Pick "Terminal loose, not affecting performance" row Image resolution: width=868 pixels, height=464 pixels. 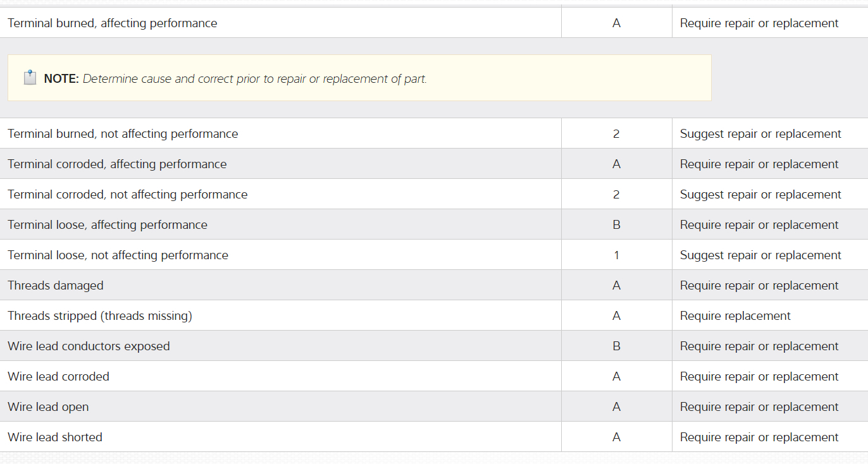118,255
